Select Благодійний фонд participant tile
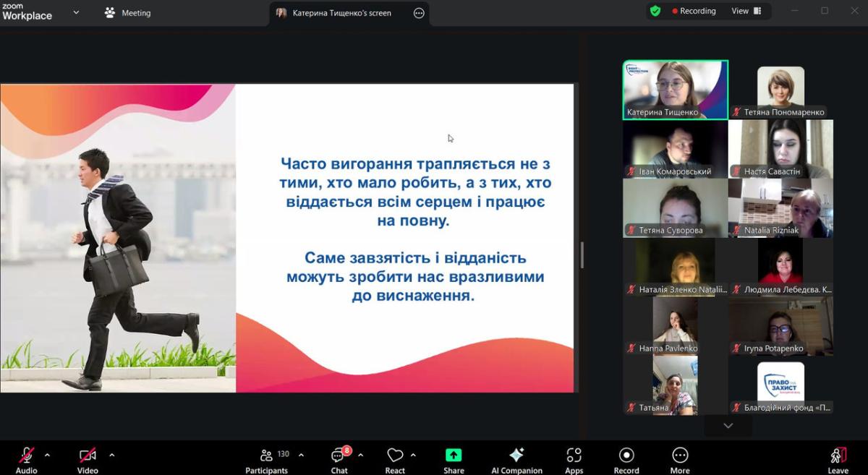This screenshot has height=475, width=868. (x=780, y=385)
